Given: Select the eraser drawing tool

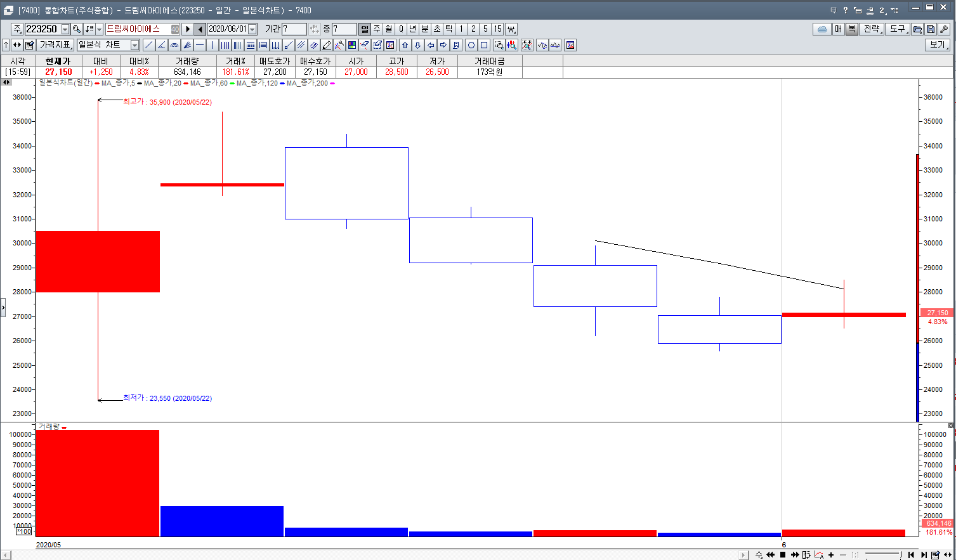Looking at the screenshot, I should pos(364,45).
